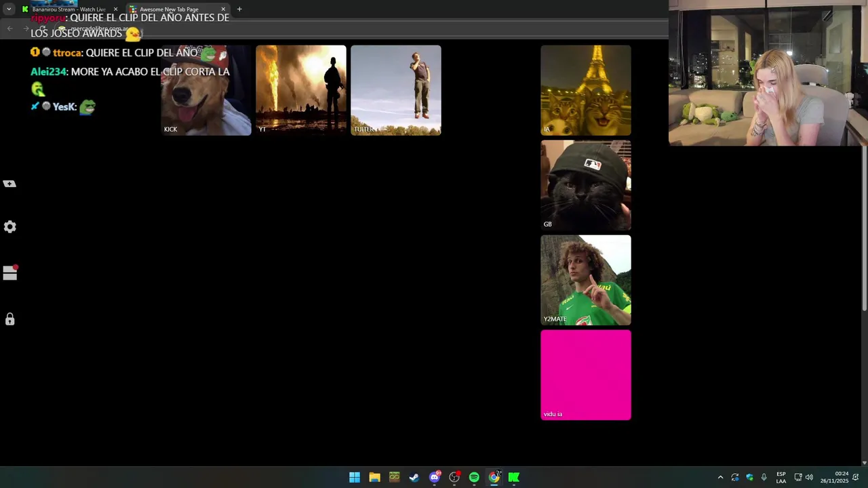The height and width of the screenshot is (488, 868).
Task: Show hidden system tray icons
Action: 720,477
